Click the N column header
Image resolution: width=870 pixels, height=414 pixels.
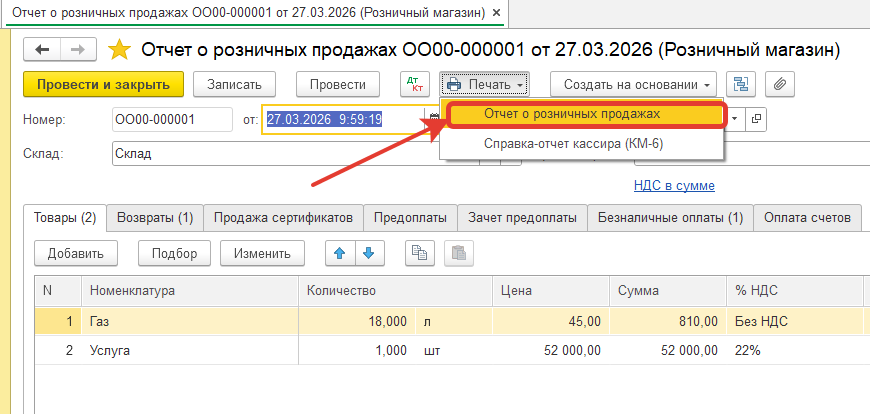[58, 290]
